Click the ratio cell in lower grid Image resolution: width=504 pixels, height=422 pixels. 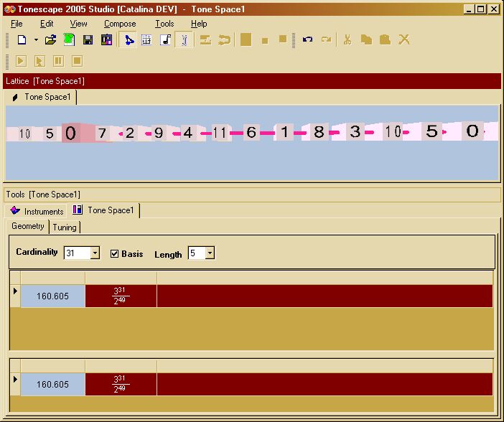click(x=121, y=384)
